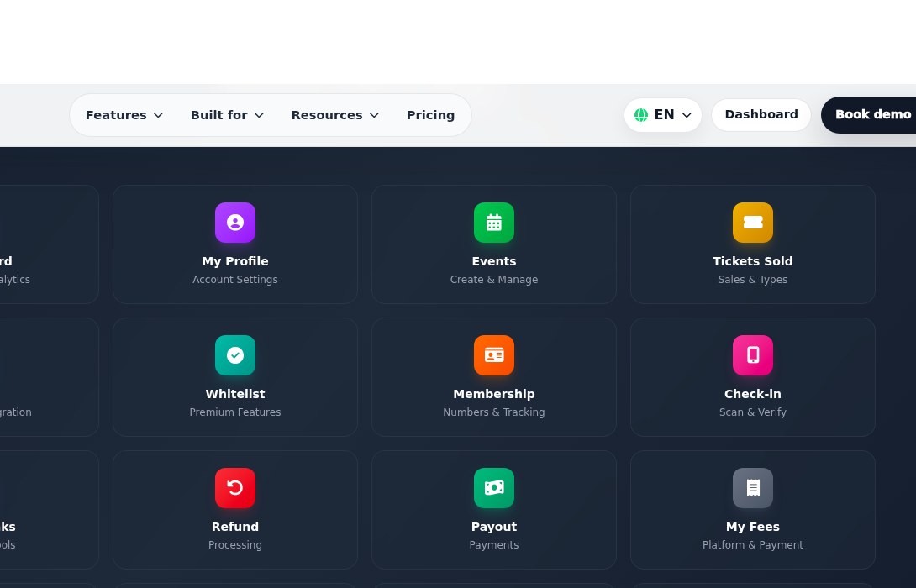This screenshot has width=916, height=588.
Task: Select the Whitelist title text
Action: pos(234,394)
